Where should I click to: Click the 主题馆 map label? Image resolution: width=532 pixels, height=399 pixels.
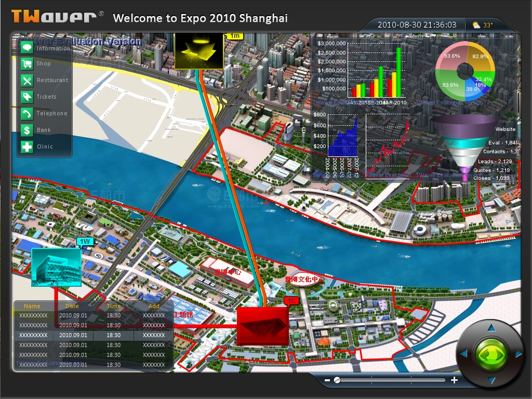pyautogui.click(x=183, y=314)
